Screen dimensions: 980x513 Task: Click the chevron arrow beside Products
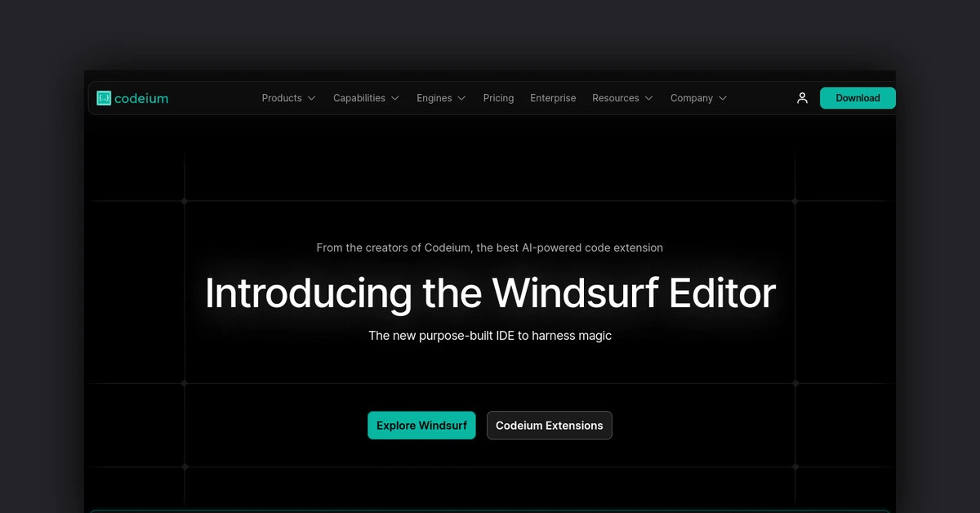(311, 98)
